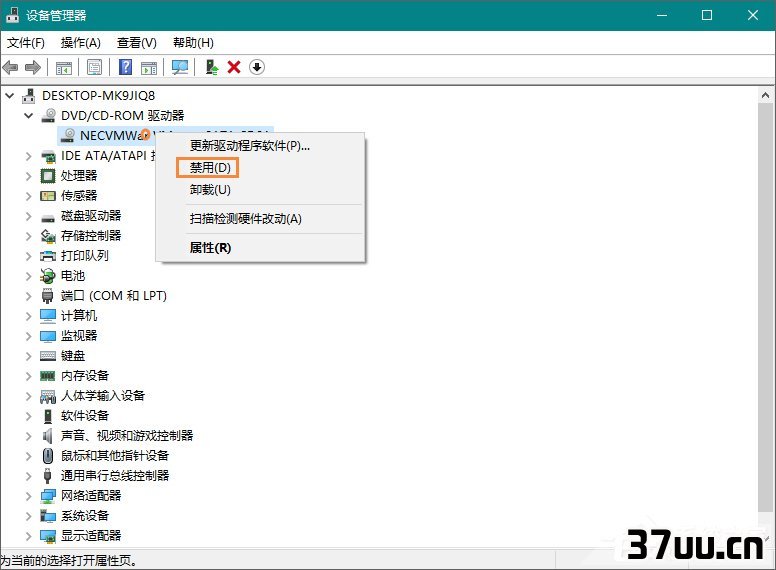
Task: Select the 监视器 tree label
Action: pyautogui.click(x=79, y=335)
